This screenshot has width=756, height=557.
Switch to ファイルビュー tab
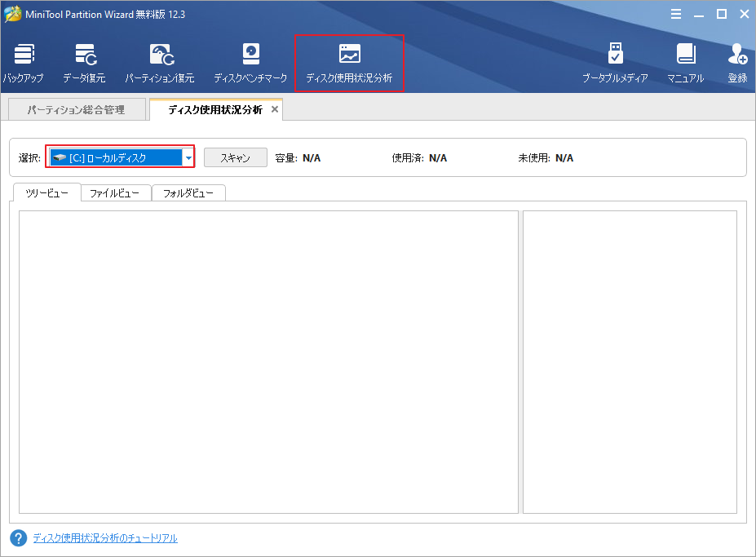[115, 193]
